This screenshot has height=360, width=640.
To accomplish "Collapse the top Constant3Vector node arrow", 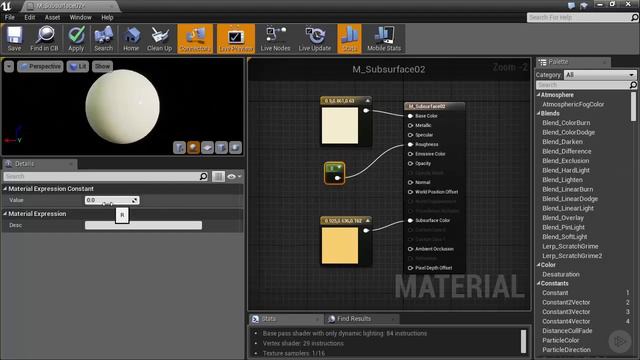I will pos(368,100).
